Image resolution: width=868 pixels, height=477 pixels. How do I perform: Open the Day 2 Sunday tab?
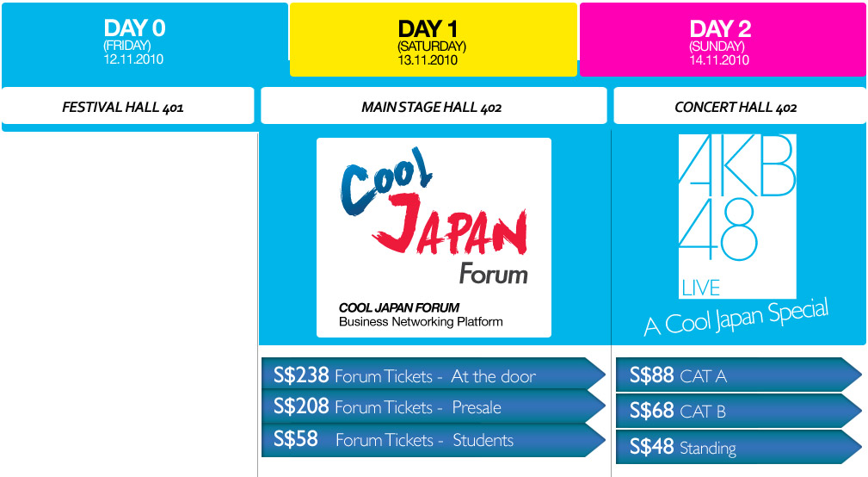[x=723, y=40]
